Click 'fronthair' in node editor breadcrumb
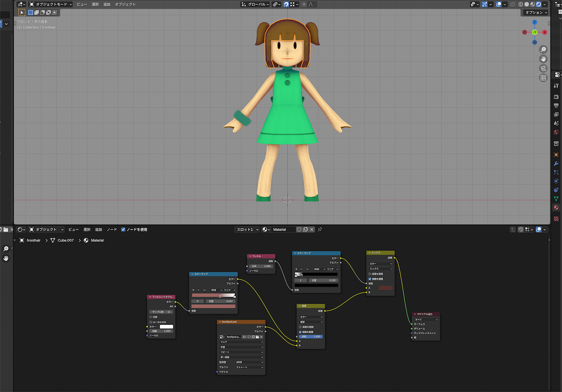The width and height of the screenshot is (562, 392). (33, 240)
